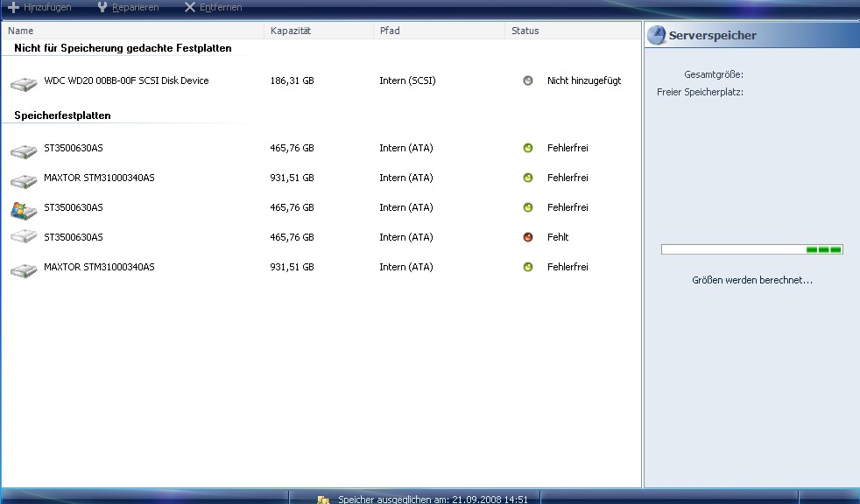
Task: Select the bottom MAXTOR STM31000340AS drive
Action: 99,267
